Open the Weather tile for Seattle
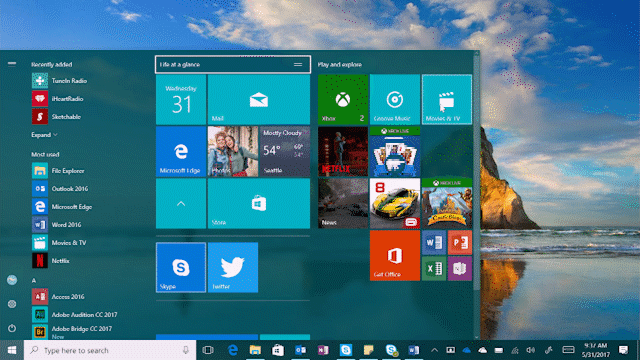The width and height of the screenshot is (640, 360). tap(284, 151)
